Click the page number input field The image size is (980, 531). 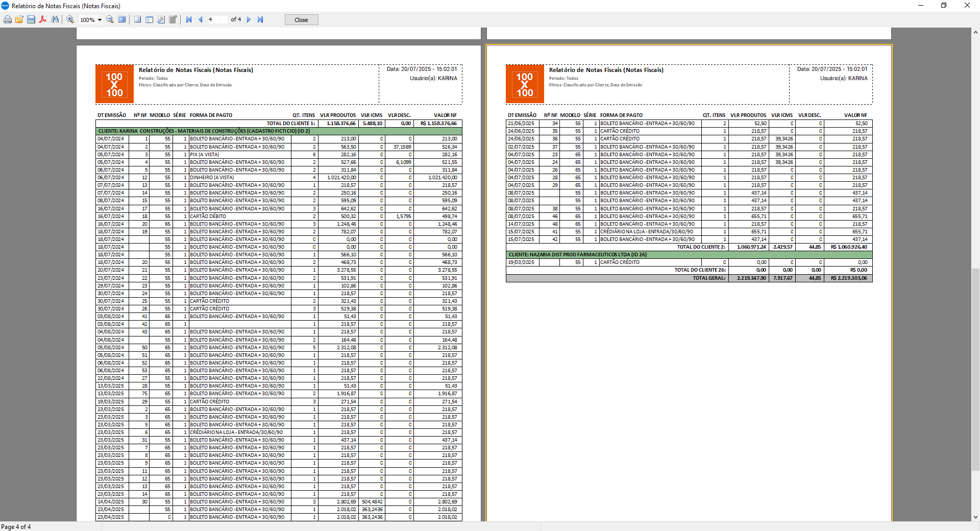(x=216, y=20)
